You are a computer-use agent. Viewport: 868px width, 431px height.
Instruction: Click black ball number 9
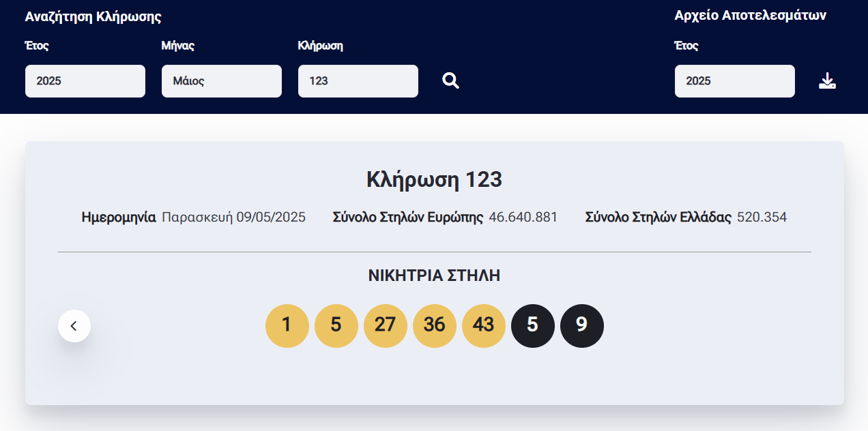point(582,326)
